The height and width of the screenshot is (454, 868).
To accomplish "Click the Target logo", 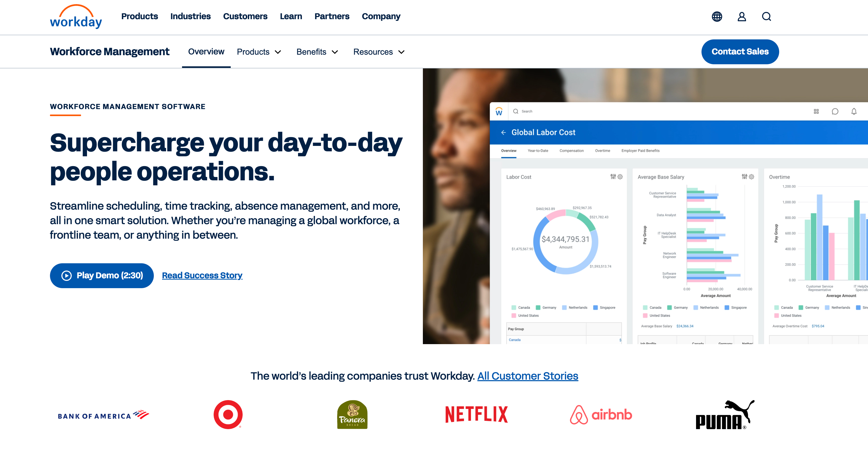I will point(228,415).
